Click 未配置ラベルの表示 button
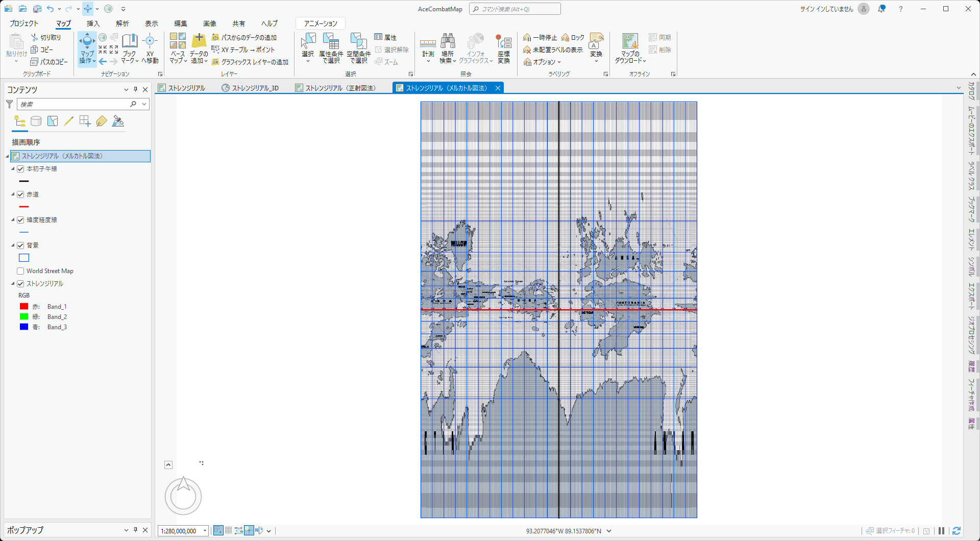980x541 pixels. [553, 50]
